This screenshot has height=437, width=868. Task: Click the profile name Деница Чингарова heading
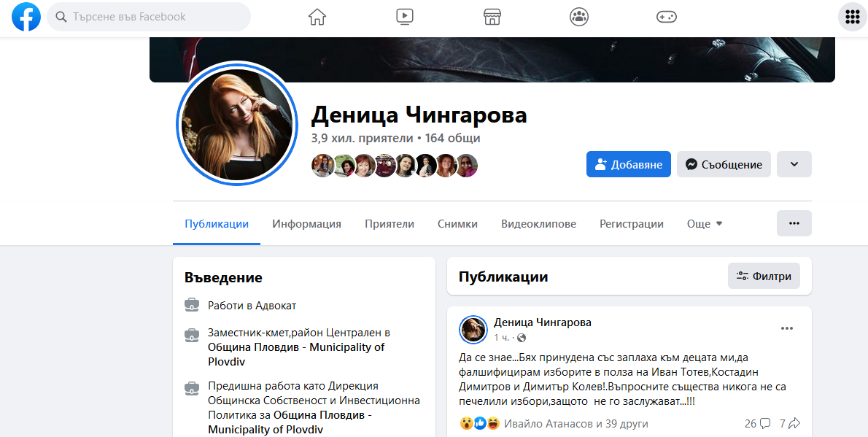[x=419, y=114]
